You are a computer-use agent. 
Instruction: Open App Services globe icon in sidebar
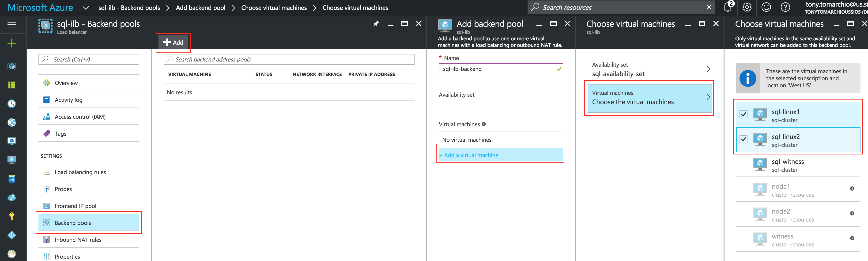[12, 123]
